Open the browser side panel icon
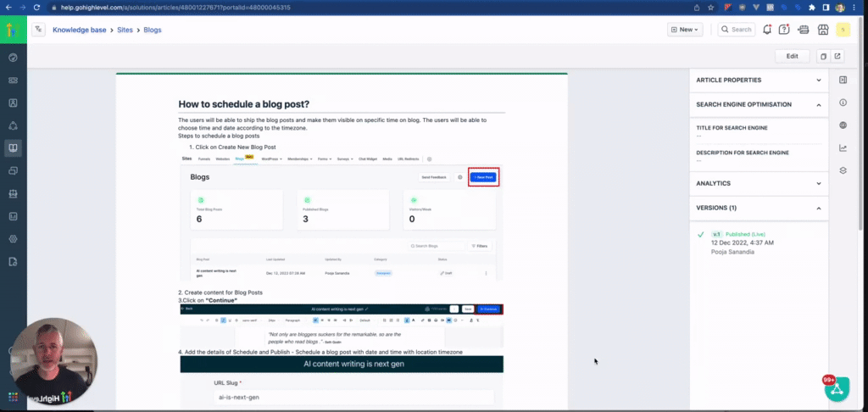The image size is (868, 412). [x=826, y=8]
